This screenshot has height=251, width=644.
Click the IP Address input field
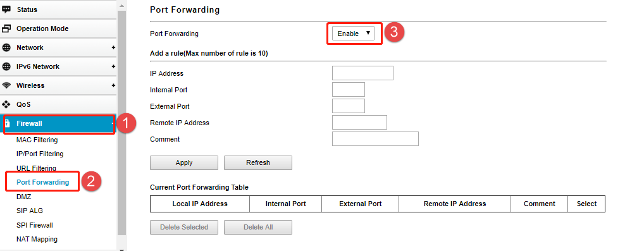point(362,73)
